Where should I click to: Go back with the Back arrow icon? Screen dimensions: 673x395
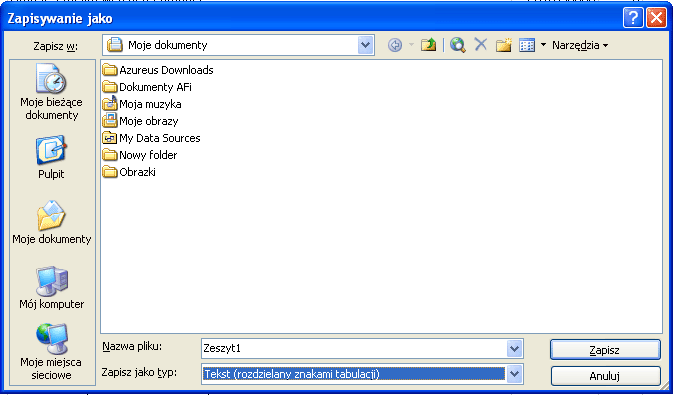[395, 45]
